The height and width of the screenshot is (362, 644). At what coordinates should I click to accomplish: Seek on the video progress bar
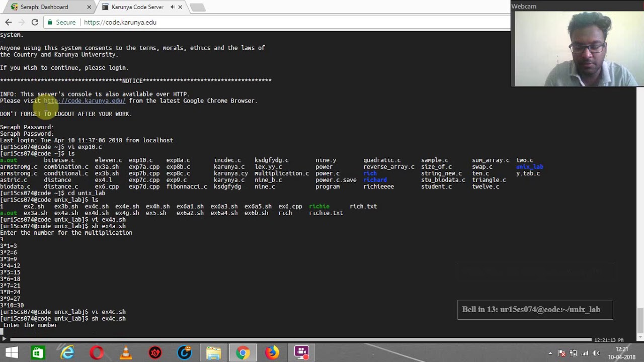click(300, 340)
